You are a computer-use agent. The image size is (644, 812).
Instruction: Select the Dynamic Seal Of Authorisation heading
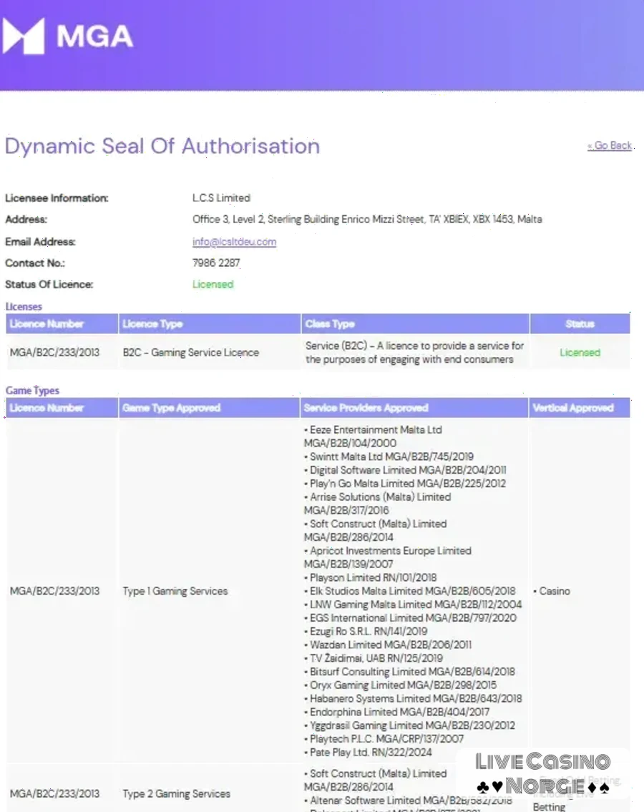pyautogui.click(x=162, y=146)
